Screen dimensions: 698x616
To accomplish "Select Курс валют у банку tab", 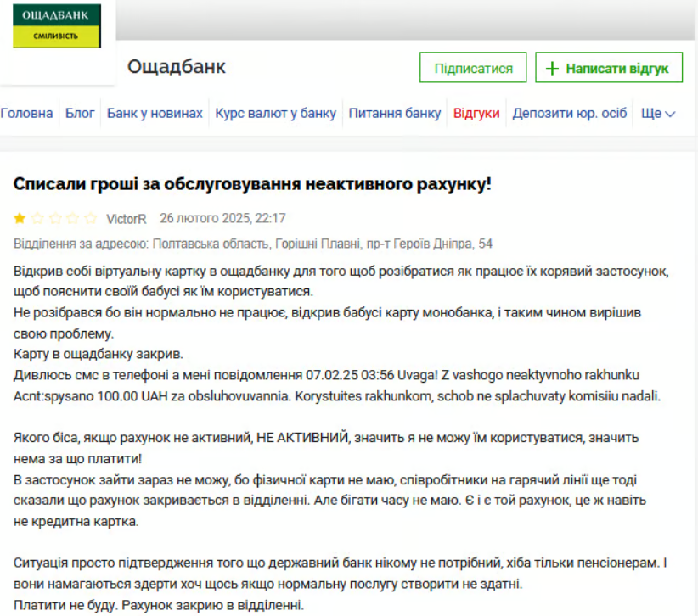I will (275, 113).
